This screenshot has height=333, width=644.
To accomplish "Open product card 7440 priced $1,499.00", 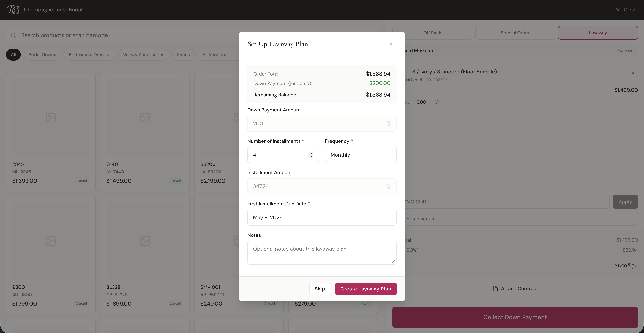I will [x=145, y=132].
